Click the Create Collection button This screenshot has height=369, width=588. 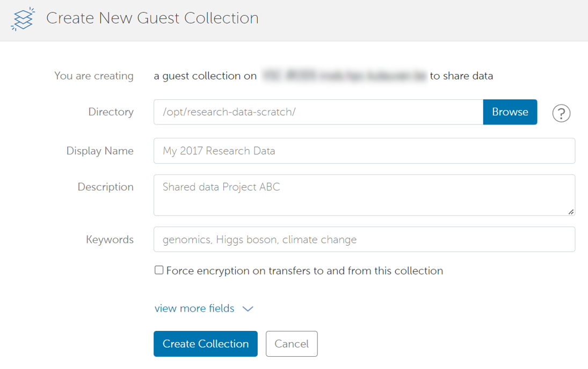click(x=206, y=344)
